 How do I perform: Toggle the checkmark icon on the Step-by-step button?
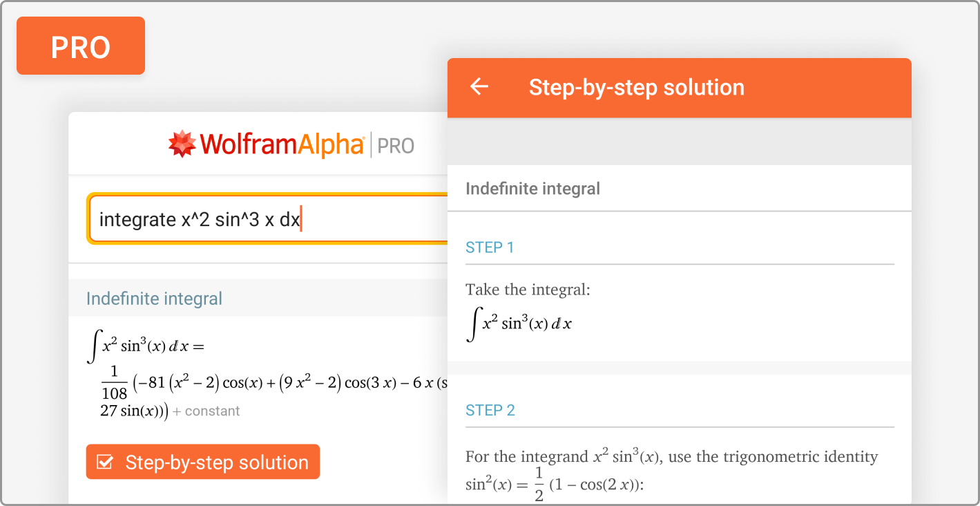[x=105, y=462]
